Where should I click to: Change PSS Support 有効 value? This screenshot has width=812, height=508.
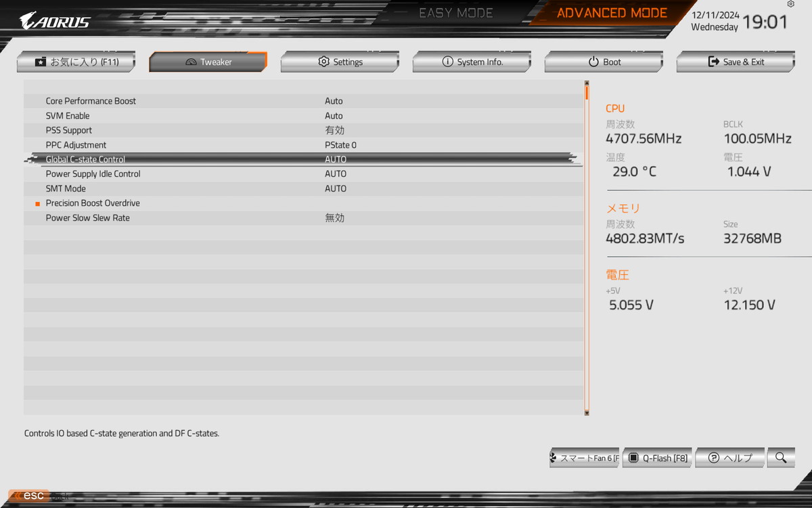click(334, 130)
